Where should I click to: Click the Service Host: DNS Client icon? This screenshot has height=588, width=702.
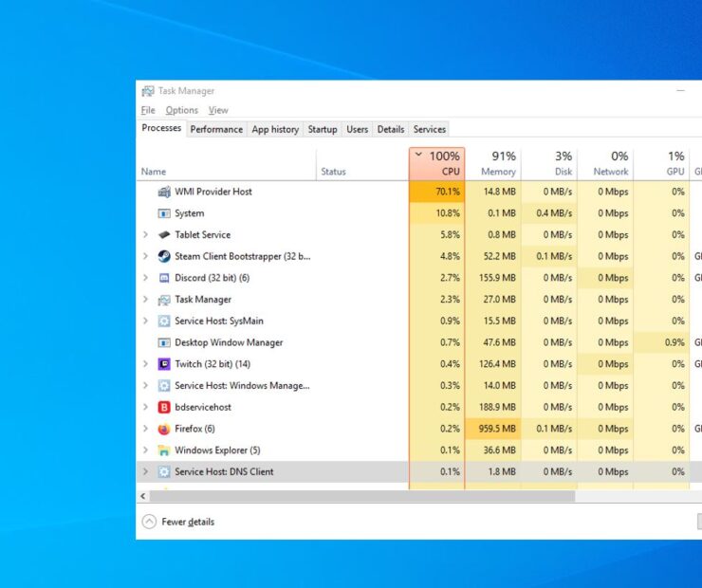pyautogui.click(x=164, y=471)
